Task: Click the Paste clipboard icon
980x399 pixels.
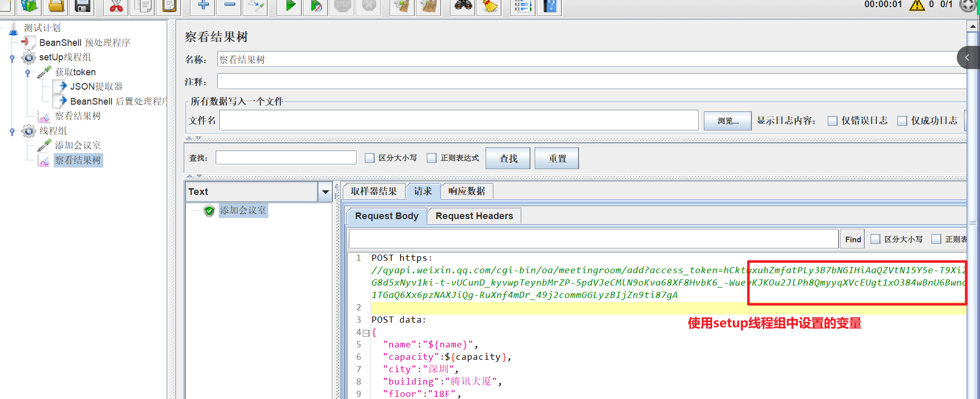Action: 169,6
